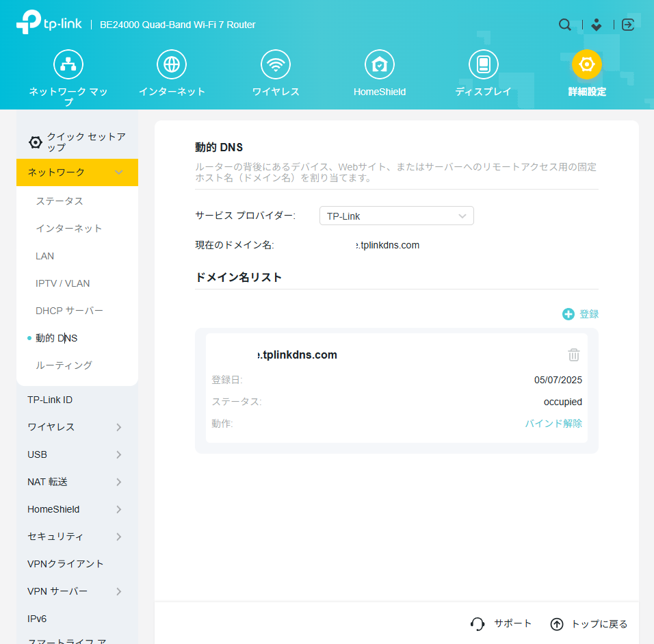Open the Display device icon

click(x=484, y=64)
